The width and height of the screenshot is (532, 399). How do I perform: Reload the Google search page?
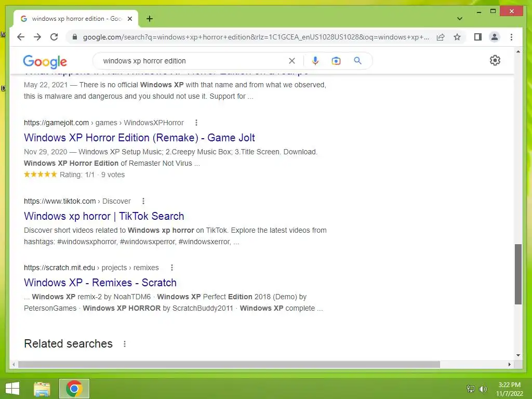pos(54,37)
